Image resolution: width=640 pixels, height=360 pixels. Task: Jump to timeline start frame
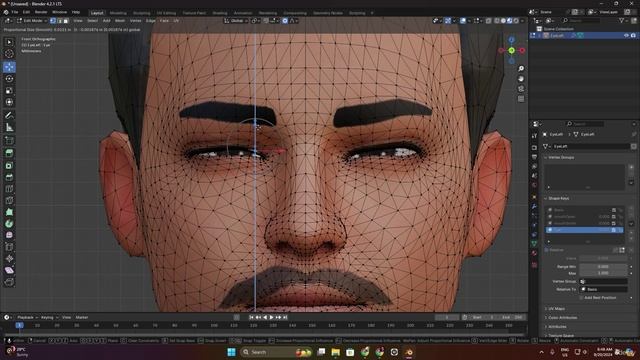(x=251, y=317)
